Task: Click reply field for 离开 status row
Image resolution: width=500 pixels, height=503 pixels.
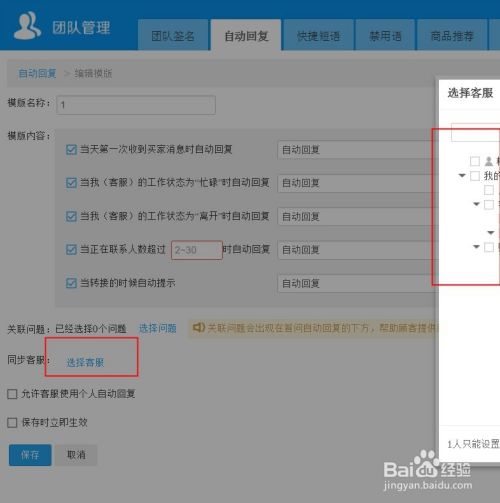Action: [x=358, y=216]
